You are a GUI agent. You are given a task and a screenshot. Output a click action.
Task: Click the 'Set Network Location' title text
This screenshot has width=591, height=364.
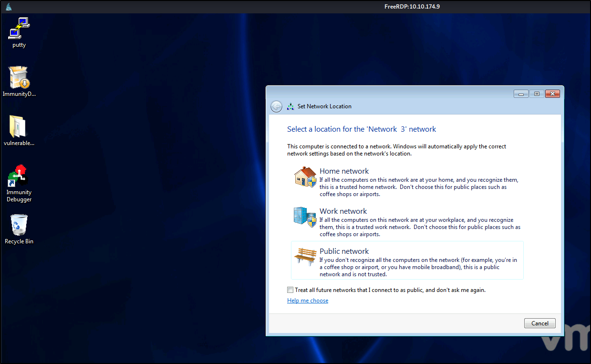click(324, 106)
